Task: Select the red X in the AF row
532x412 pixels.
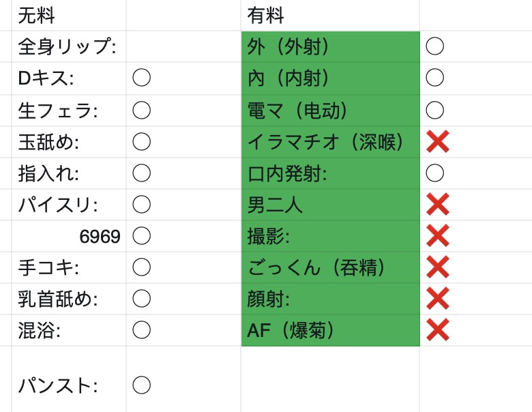Action: [438, 330]
